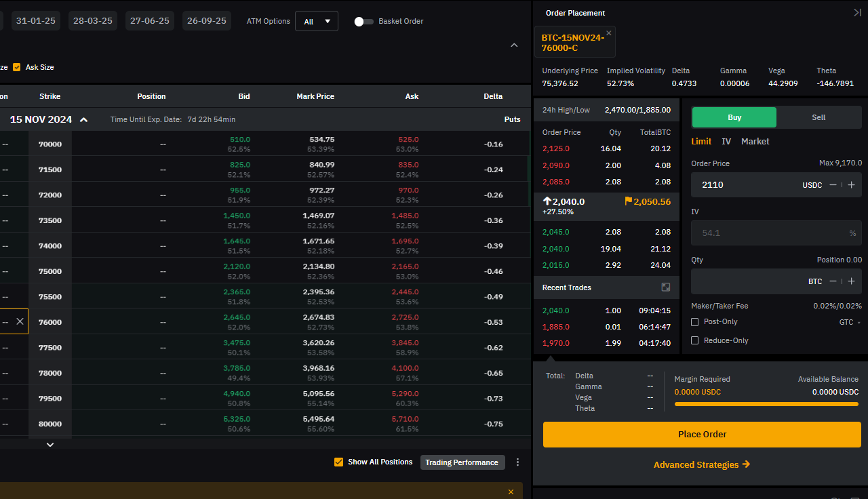
Task: Toggle the Basket Order switch
Action: pyautogui.click(x=363, y=21)
